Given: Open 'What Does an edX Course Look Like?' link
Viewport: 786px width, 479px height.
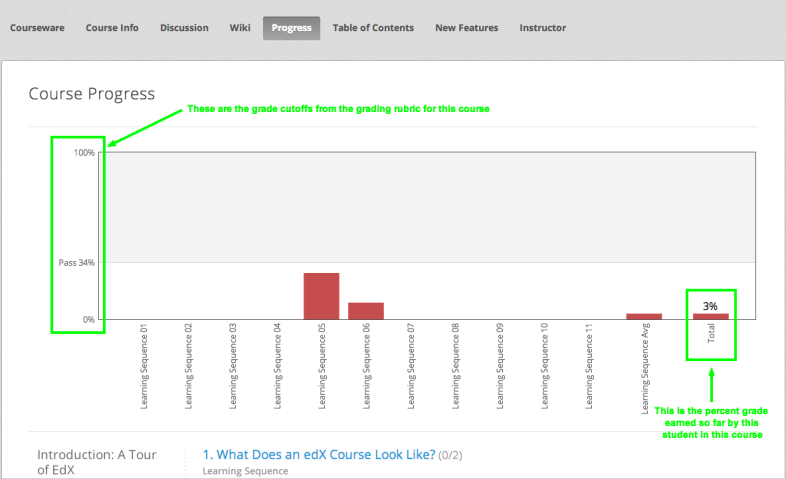Looking at the screenshot, I should 319,455.
